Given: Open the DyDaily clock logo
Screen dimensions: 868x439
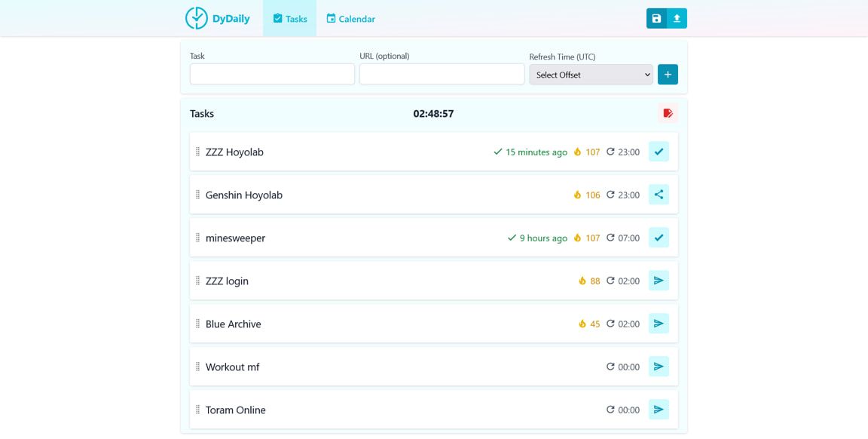Looking at the screenshot, I should click(195, 17).
